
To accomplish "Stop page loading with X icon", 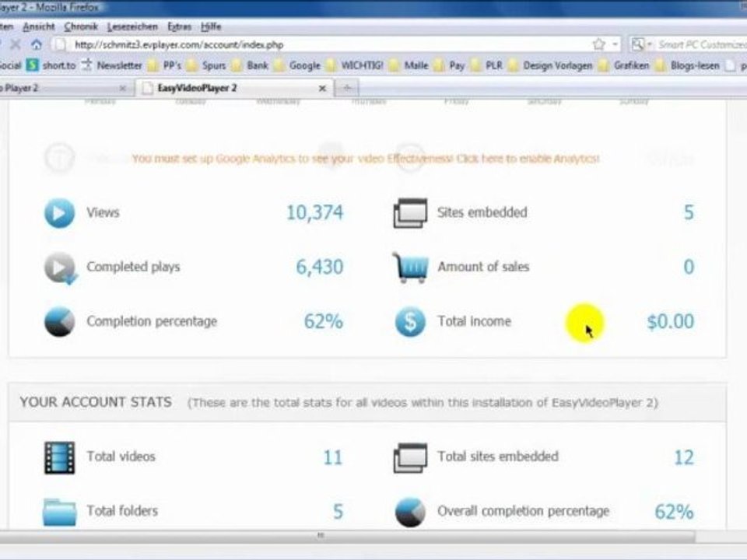I will [x=16, y=45].
